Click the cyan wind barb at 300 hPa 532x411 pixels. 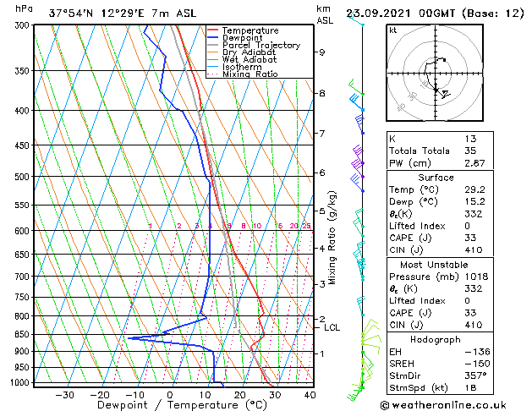point(356,19)
